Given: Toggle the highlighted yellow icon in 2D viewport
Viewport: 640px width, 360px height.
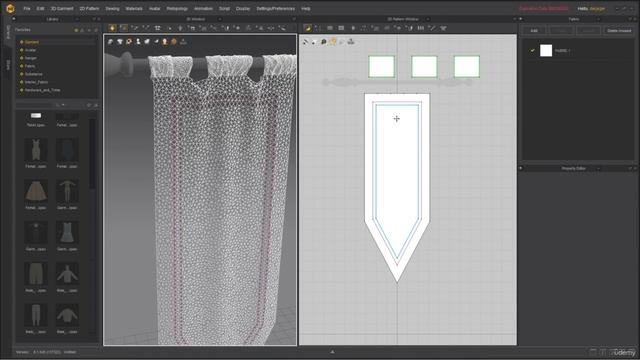Looking at the screenshot, I should (x=333, y=42).
